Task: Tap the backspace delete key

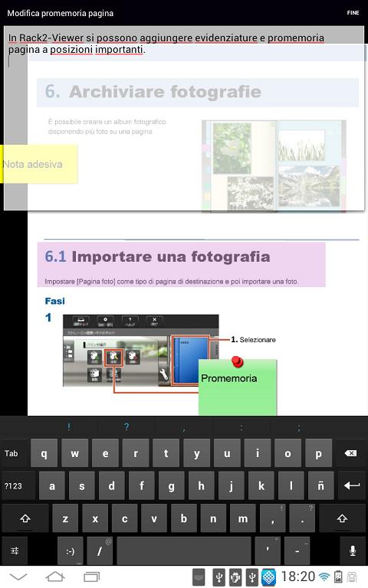Action: pyautogui.click(x=350, y=453)
